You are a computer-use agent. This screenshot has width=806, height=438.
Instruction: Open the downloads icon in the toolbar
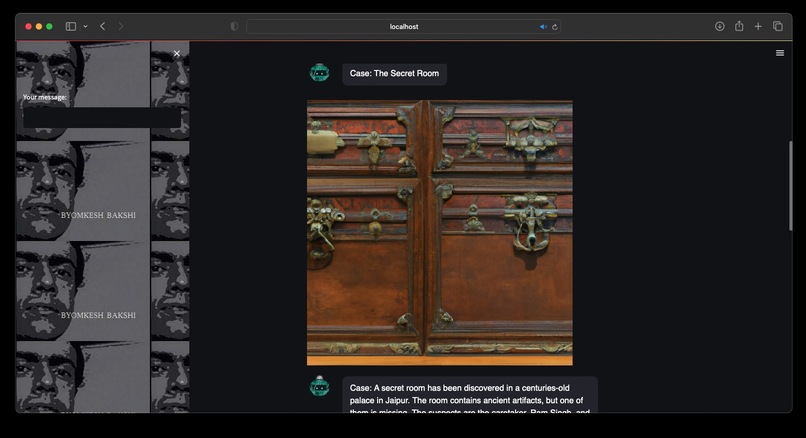click(x=720, y=26)
